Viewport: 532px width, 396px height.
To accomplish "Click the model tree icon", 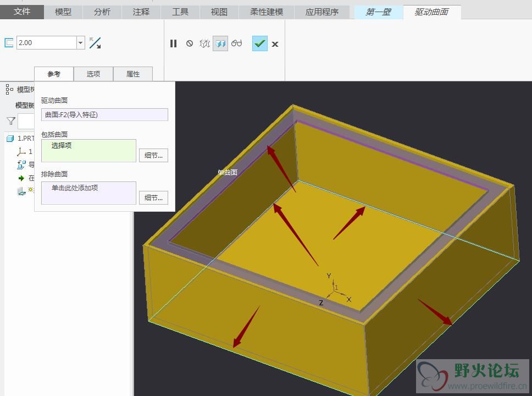I will 9,89.
